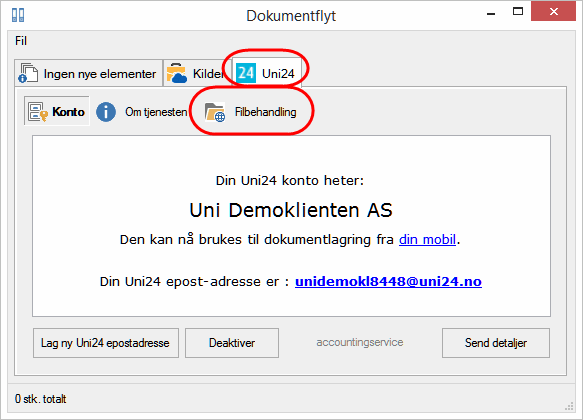Click the Konto key icon
Image resolution: width=583 pixels, height=420 pixels.
38,112
